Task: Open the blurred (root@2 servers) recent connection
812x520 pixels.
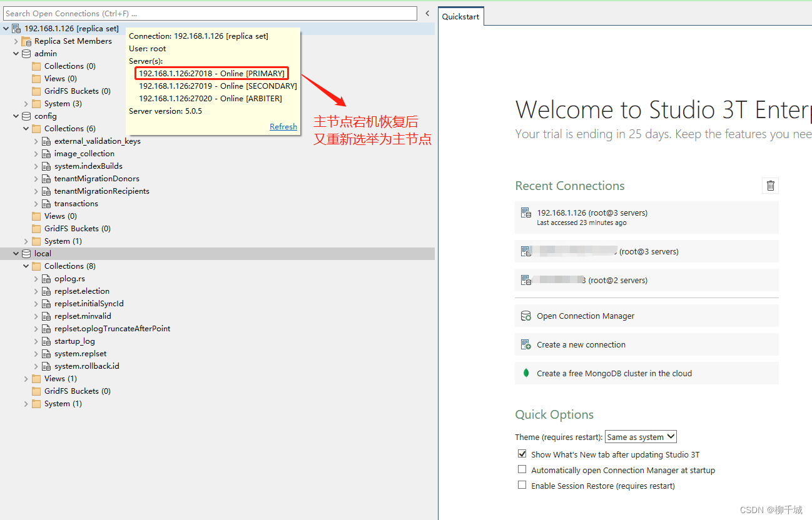Action: [x=647, y=281]
